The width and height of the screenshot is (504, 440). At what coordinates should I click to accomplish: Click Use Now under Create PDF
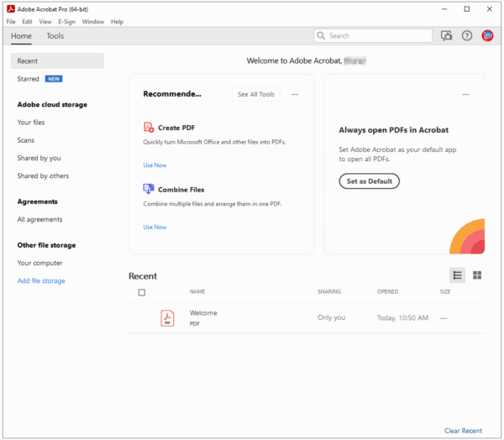click(x=155, y=165)
